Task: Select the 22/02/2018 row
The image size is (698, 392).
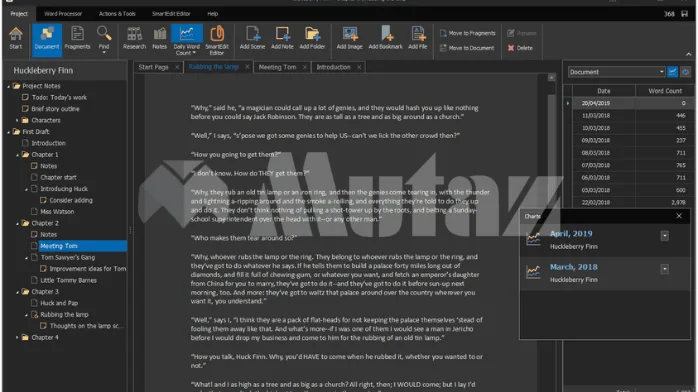Action: (629, 202)
